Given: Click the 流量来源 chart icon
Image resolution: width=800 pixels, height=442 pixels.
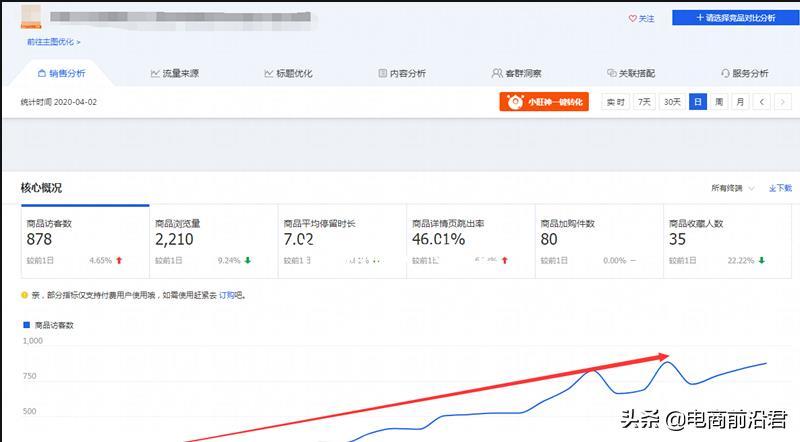Looking at the screenshot, I should coord(155,73).
